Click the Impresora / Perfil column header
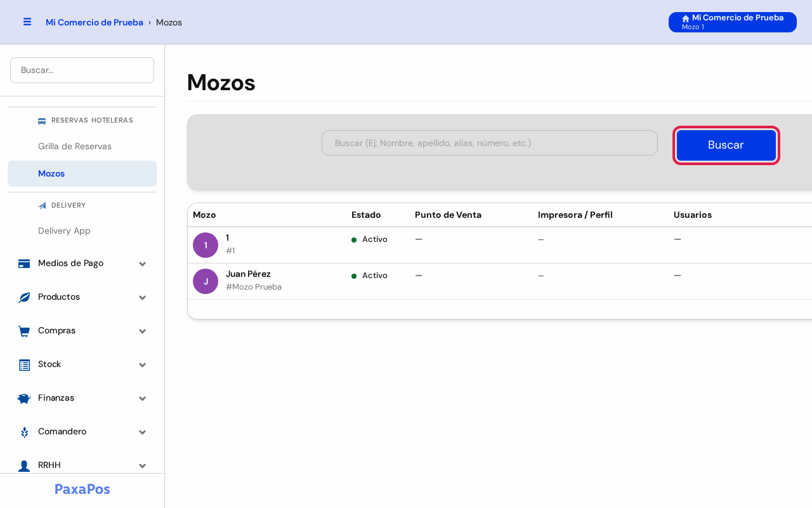The image size is (812, 508). click(575, 215)
